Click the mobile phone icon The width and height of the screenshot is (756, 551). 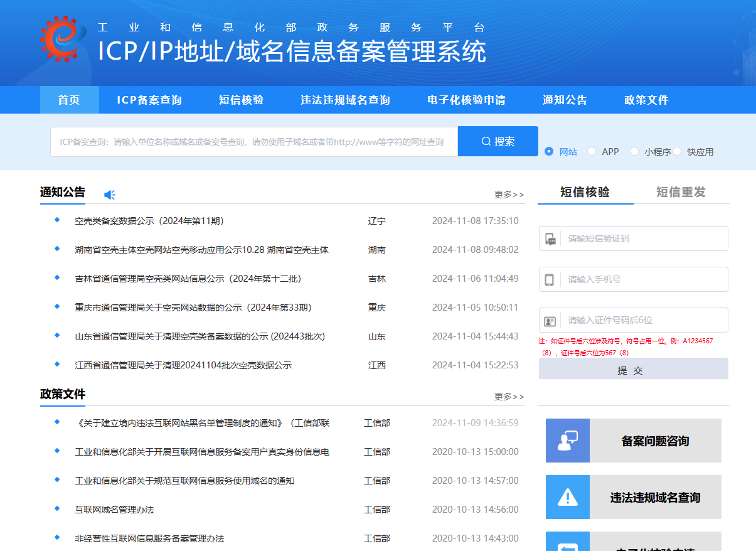tap(550, 279)
